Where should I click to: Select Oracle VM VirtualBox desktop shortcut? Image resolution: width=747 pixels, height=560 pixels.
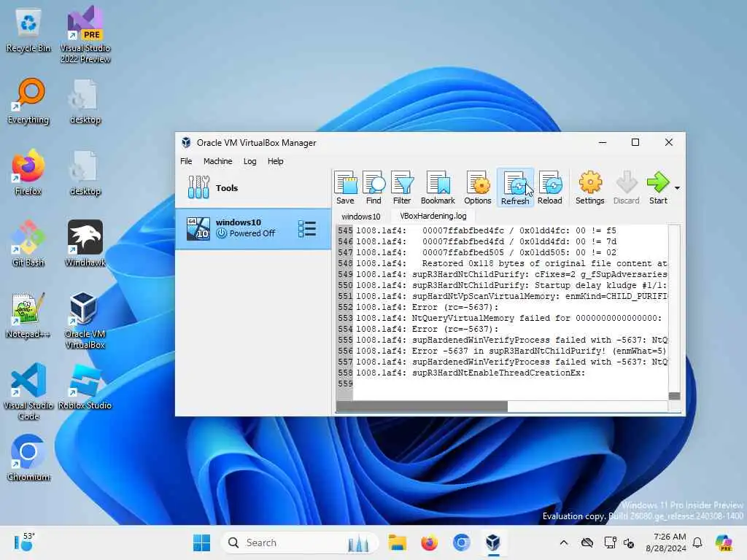(85, 320)
